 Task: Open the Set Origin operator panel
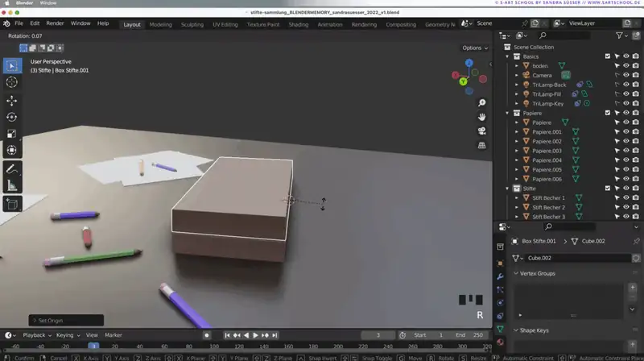point(66,320)
